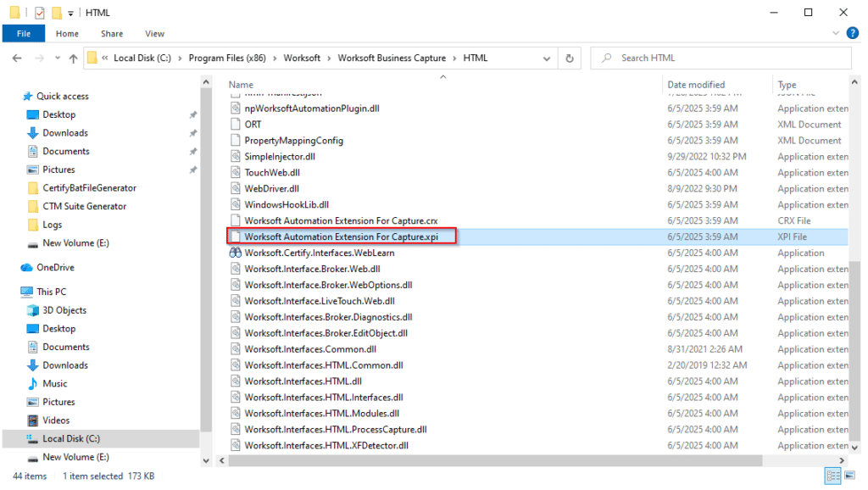The image size is (868, 490).
Task: Sort by Date modified column header
Action: (x=696, y=85)
